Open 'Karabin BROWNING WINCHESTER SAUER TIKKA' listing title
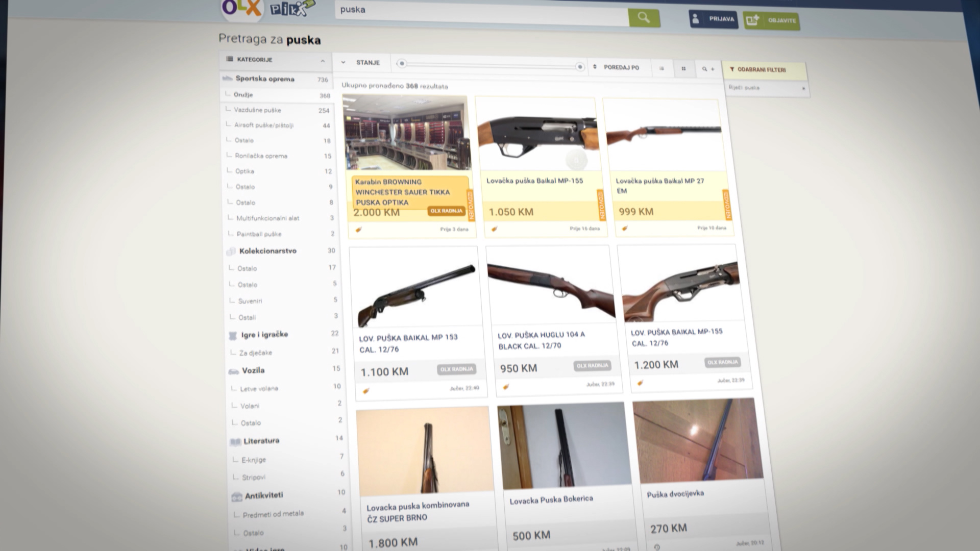Screen dimensions: 980x551 (403, 192)
